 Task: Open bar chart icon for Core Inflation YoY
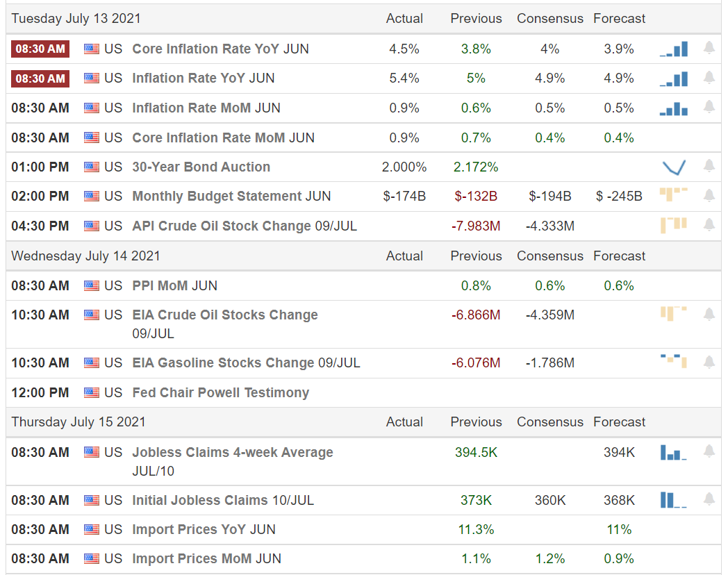click(674, 49)
